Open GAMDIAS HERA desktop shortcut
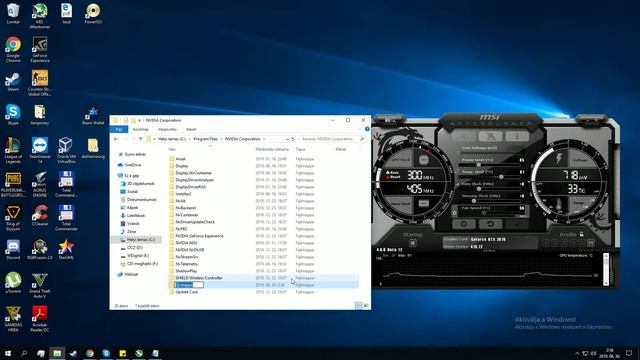This screenshot has width=640, height=360. [x=13, y=318]
